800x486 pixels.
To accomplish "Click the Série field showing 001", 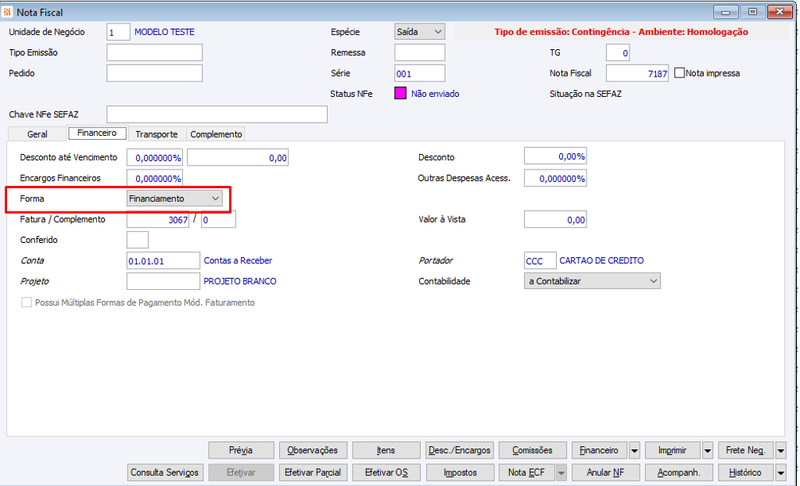I will pos(419,73).
